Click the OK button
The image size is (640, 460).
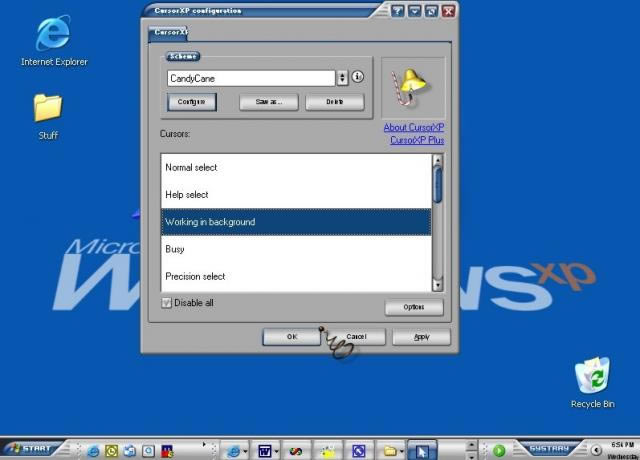pos(292,337)
